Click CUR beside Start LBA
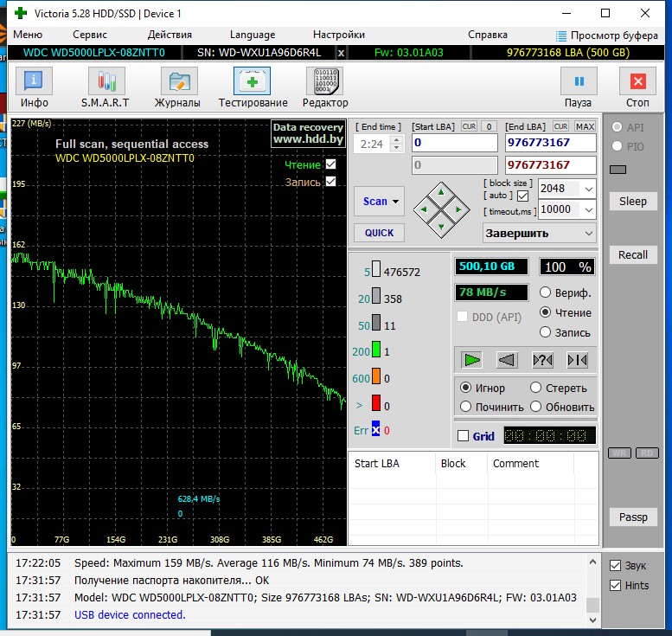672x636 pixels. point(469,126)
